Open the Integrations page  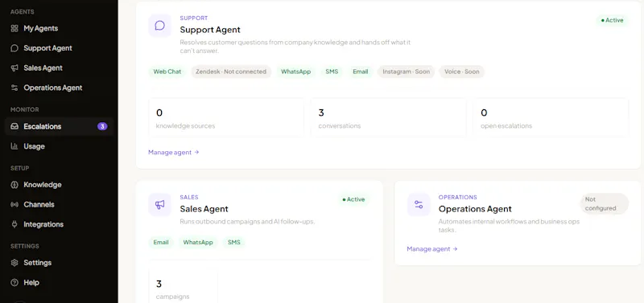59,224
